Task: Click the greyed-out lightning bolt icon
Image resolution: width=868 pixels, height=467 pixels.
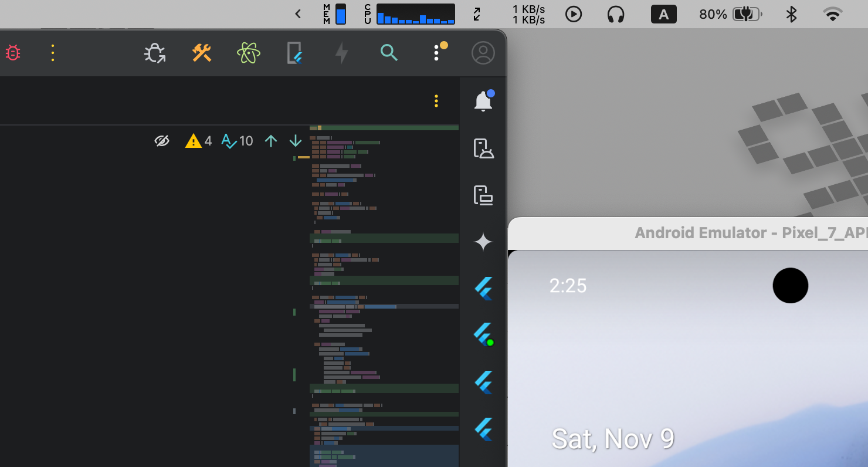Action: point(341,53)
